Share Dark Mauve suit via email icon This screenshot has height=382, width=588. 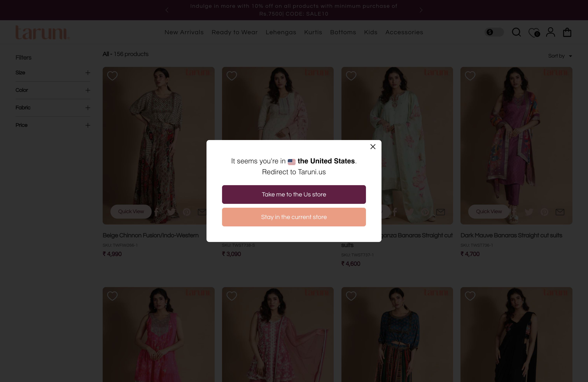point(560,212)
